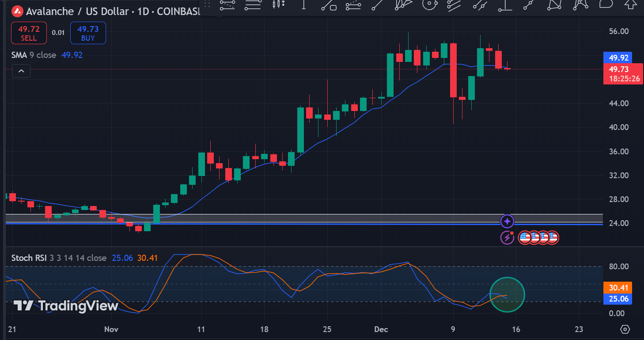Click the blue 49.73 BUY button

point(88,33)
